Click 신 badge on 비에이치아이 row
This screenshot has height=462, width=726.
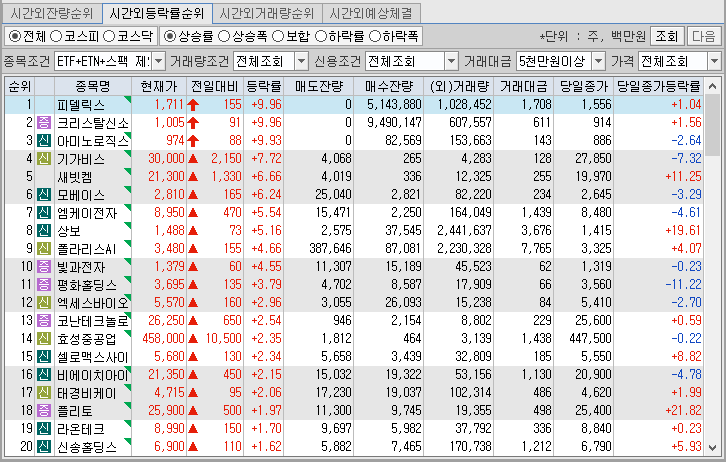[44, 375]
